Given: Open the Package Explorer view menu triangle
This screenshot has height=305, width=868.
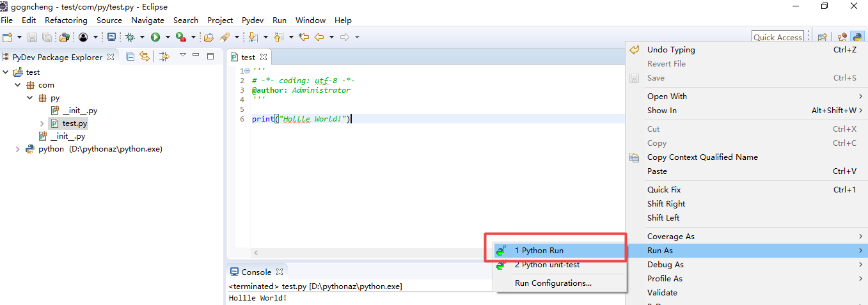Looking at the screenshot, I should coord(182,55).
